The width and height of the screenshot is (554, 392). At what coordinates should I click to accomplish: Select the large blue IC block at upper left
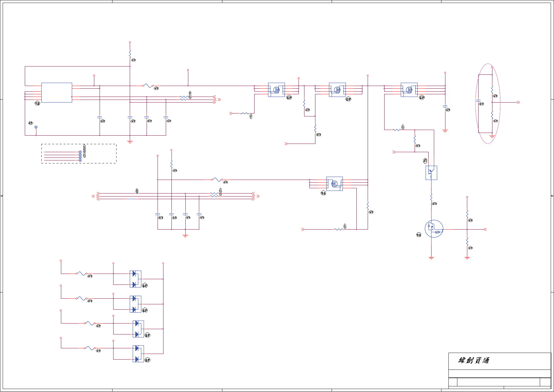(57, 93)
